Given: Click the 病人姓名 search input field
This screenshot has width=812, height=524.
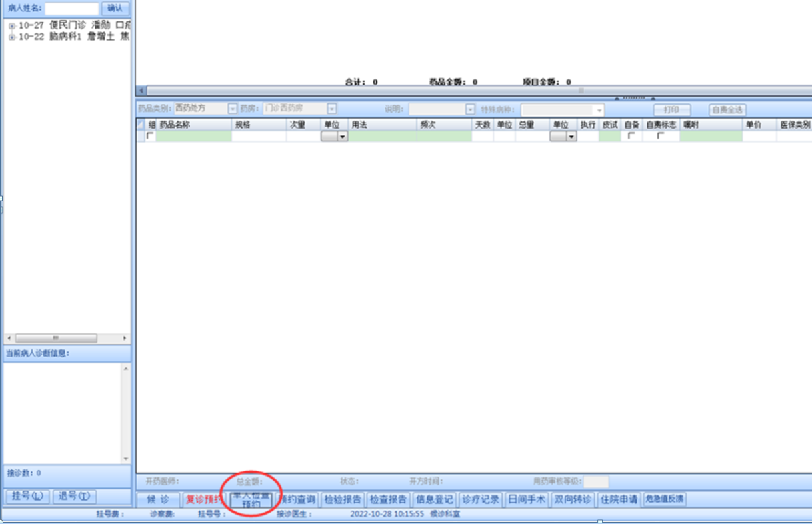Looking at the screenshot, I should point(72,8).
